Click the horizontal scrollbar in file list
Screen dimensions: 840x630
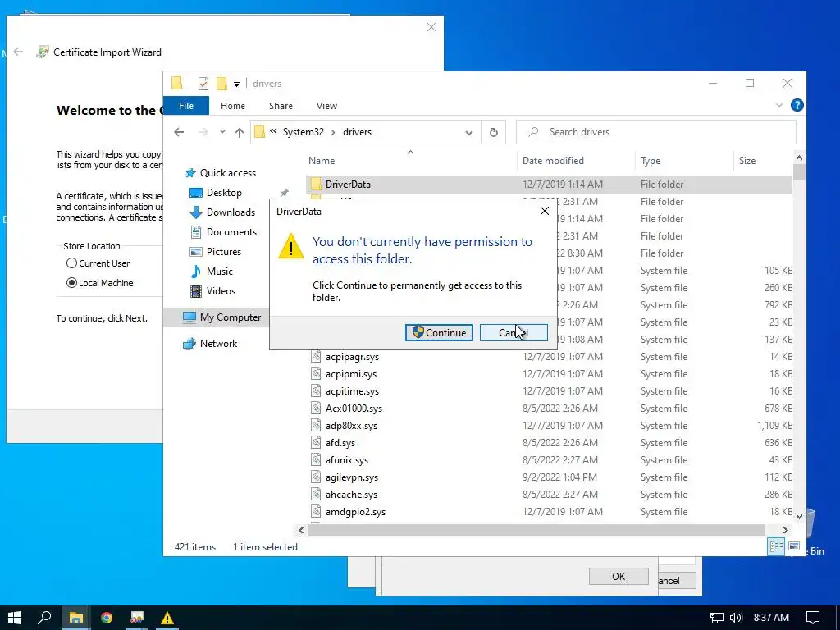[536, 530]
